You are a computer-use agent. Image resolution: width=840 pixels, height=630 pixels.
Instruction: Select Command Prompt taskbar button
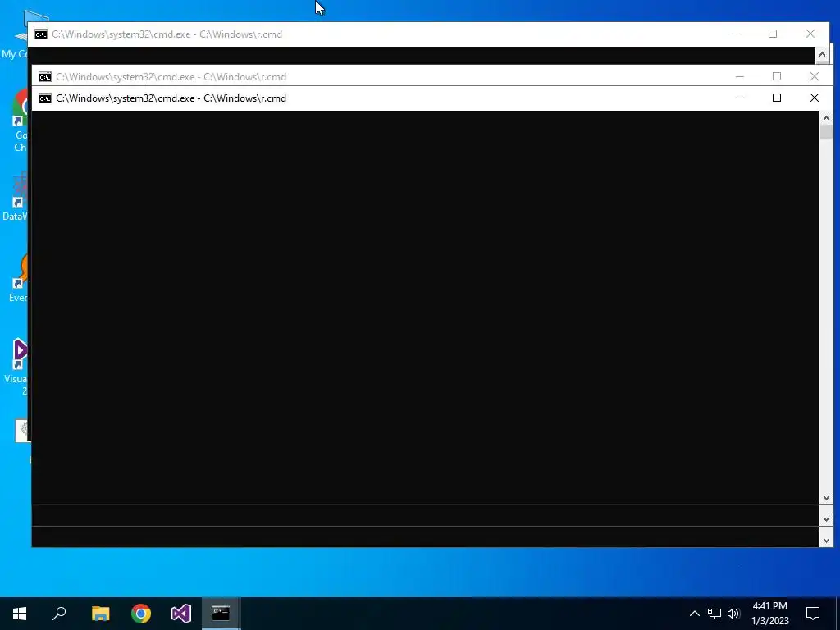click(x=221, y=614)
